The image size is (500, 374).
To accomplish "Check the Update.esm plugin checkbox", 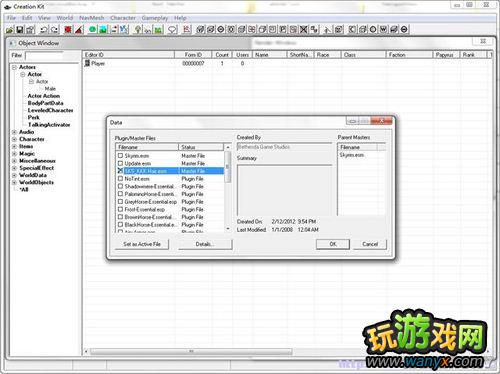I will tap(120, 163).
